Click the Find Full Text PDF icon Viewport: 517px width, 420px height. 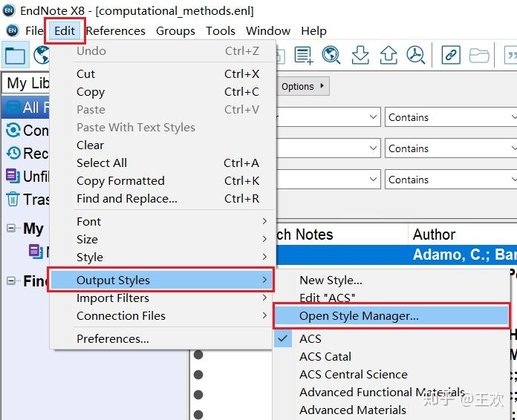pyautogui.click(x=415, y=55)
